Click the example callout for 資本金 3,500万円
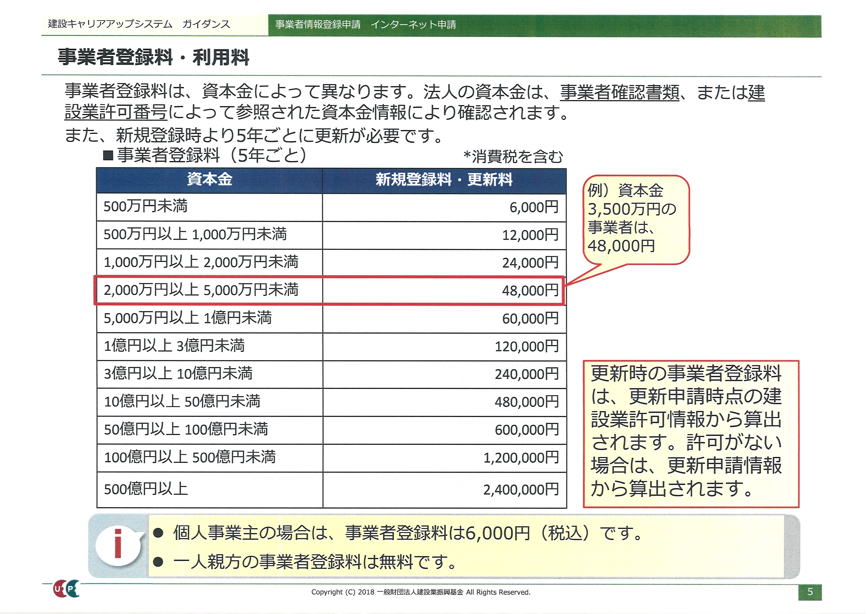This screenshot has width=868, height=614. coord(636,219)
